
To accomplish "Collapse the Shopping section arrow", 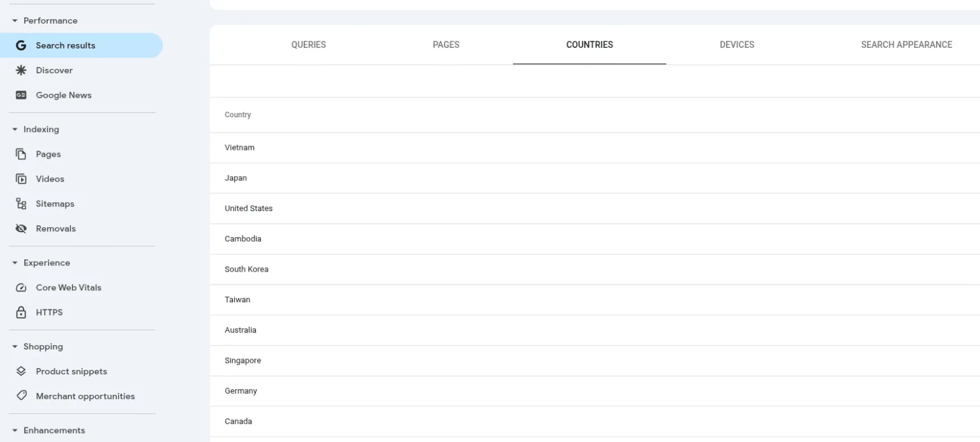I will pos(15,347).
